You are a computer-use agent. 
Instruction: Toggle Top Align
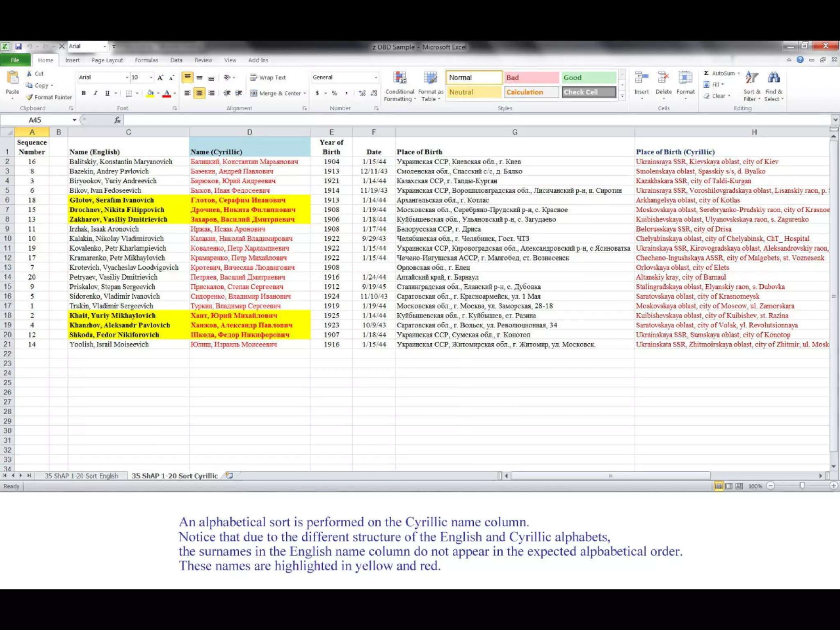pos(187,78)
